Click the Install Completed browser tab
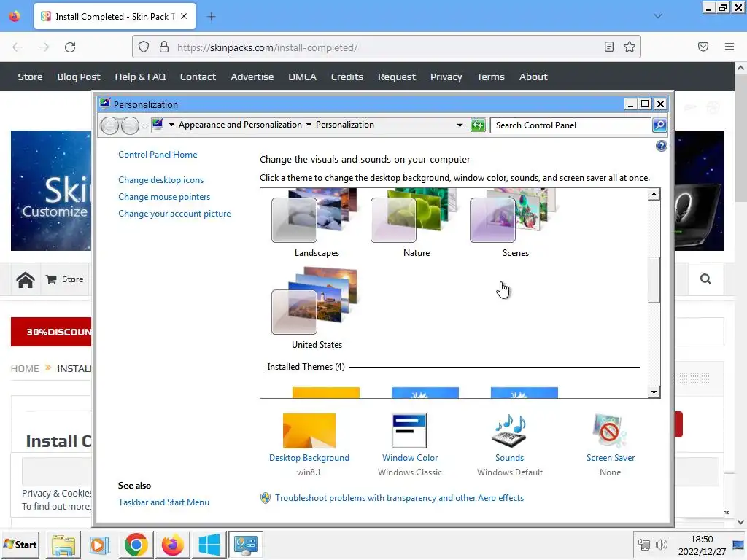 coord(115,17)
